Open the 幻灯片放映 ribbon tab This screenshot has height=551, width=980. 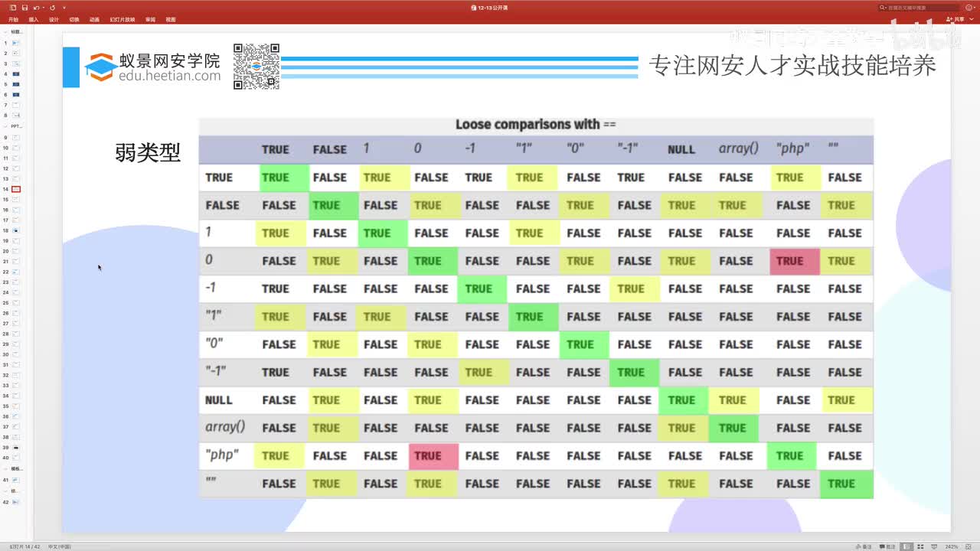click(122, 19)
